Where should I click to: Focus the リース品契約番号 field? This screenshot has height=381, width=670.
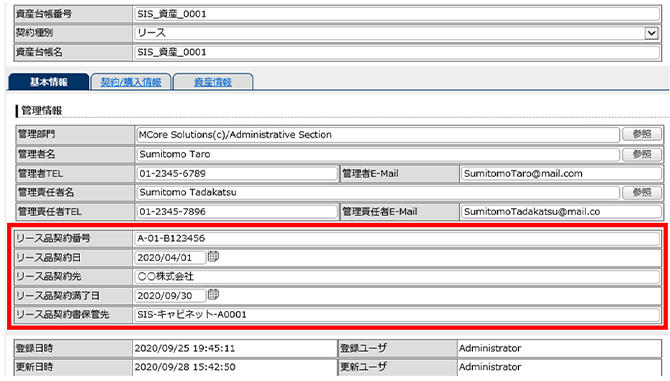[x=397, y=238]
